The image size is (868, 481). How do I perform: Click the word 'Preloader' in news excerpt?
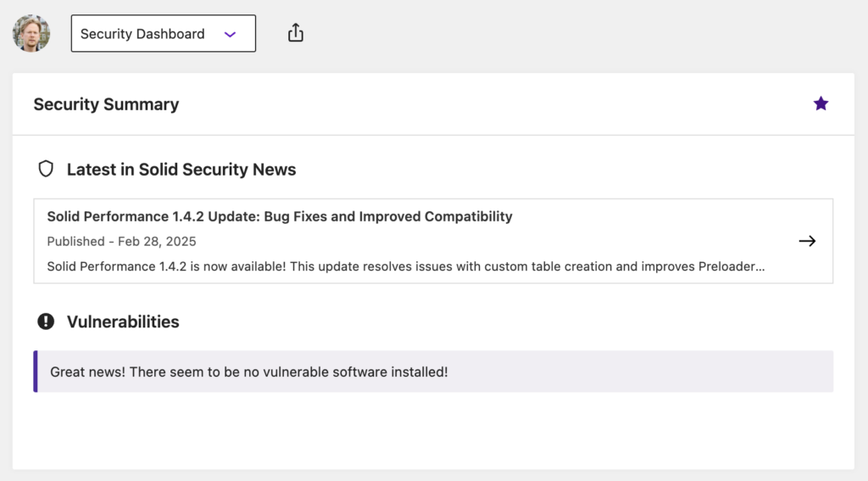[729, 266]
